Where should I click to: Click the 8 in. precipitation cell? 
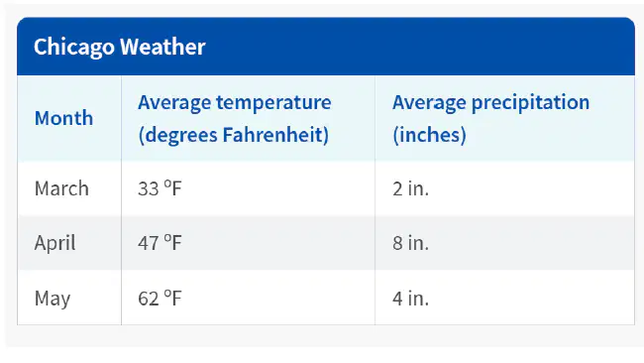click(411, 243)
